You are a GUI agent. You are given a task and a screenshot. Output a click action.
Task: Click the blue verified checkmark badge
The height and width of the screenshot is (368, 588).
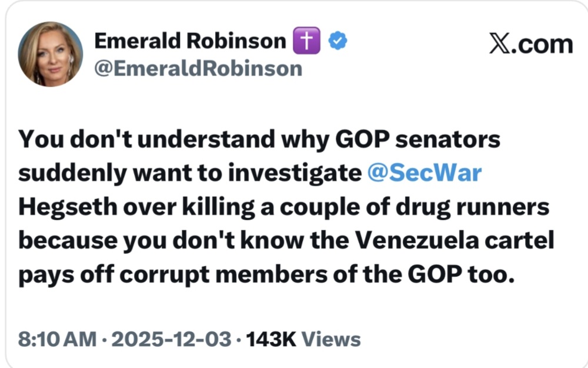(338, 41)
